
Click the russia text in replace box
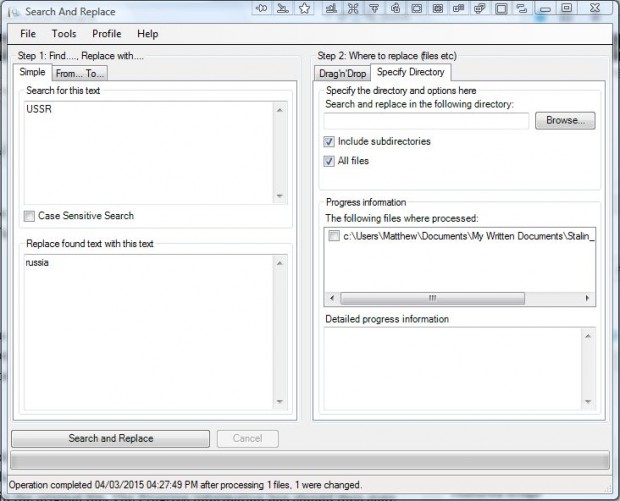point(37,262)
